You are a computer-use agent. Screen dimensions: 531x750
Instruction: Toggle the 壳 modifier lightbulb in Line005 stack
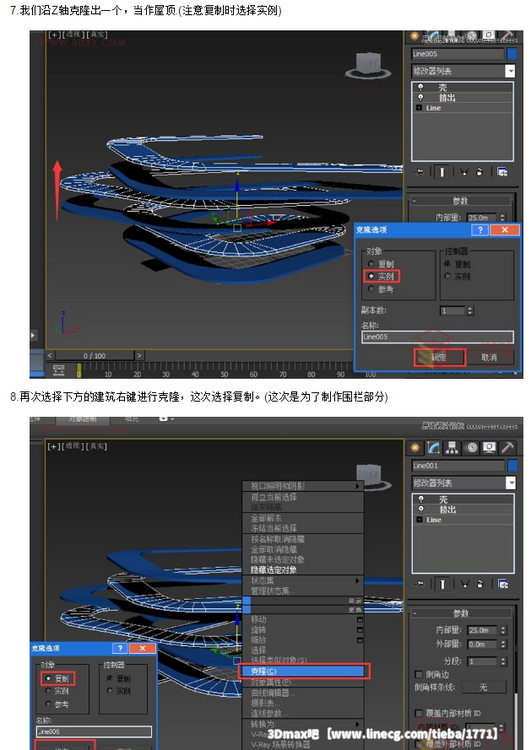click(x=420, y=87)
